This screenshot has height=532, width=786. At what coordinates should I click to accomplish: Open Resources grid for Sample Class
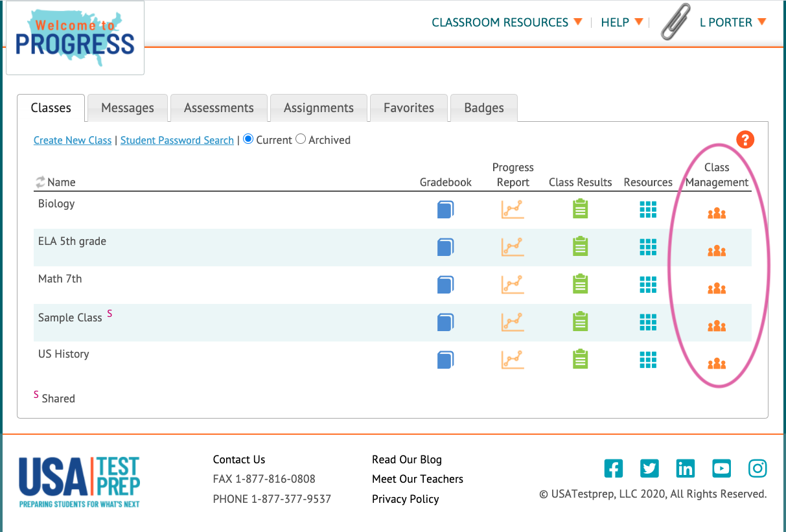(x=648, y=322)
